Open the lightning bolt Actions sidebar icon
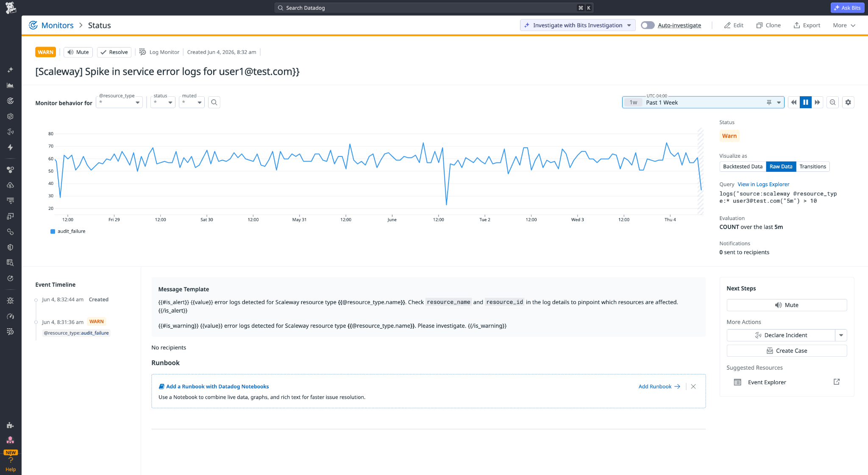Screen dimensions: 868x475 point(11,148)
